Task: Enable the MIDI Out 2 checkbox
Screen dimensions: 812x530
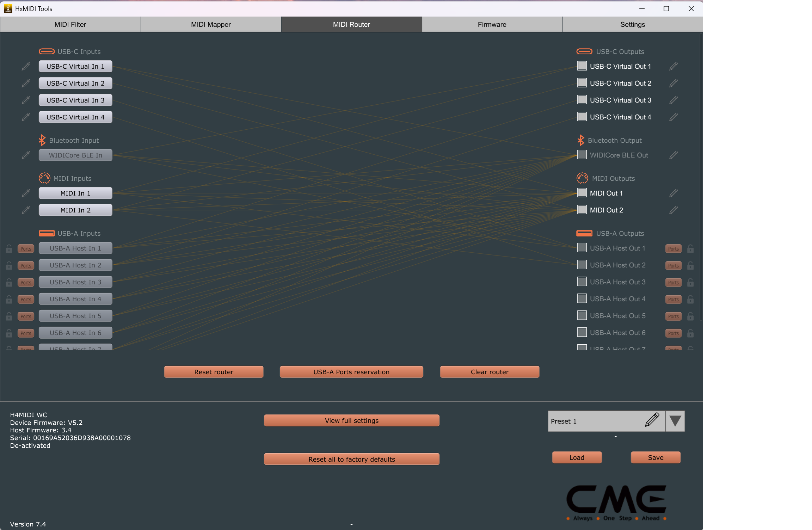Action: [582, 210]
